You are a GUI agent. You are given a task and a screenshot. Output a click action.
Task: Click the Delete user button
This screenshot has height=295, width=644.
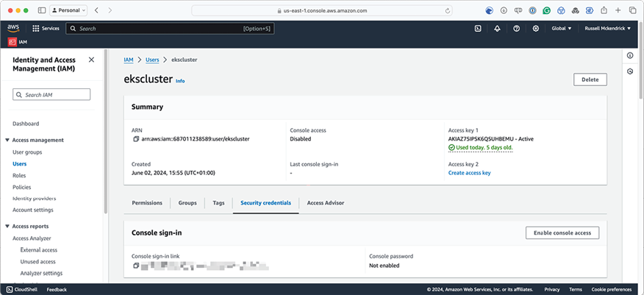pyautogui.click(x=590, y=79)
